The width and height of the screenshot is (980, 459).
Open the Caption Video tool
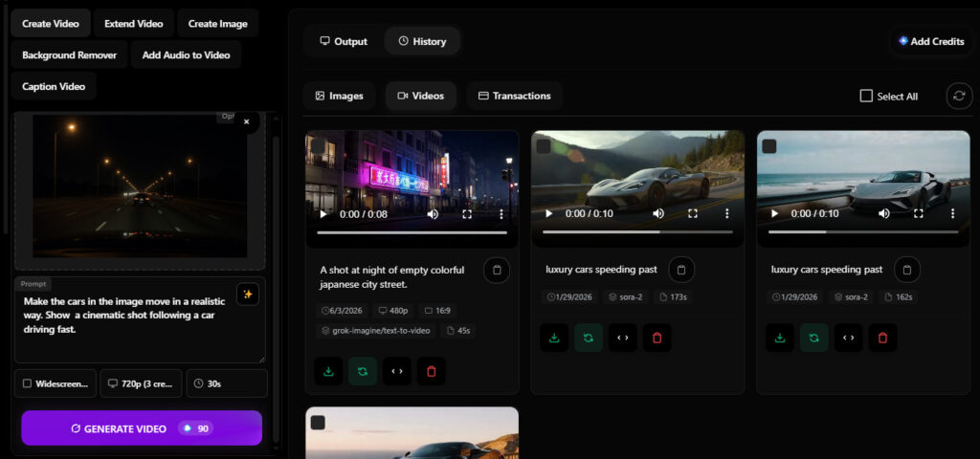click(54, 86)
